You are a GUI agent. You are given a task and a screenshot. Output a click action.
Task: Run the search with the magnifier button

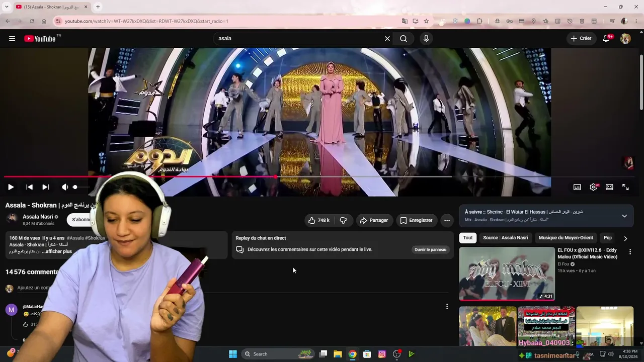pyautogui.click(x=404, y=39)
